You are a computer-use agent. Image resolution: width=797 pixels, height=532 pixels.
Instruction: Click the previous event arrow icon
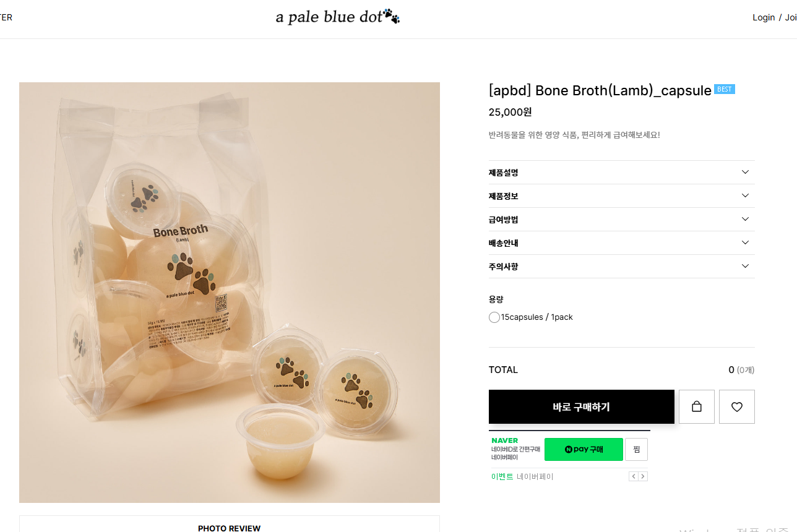633,476
